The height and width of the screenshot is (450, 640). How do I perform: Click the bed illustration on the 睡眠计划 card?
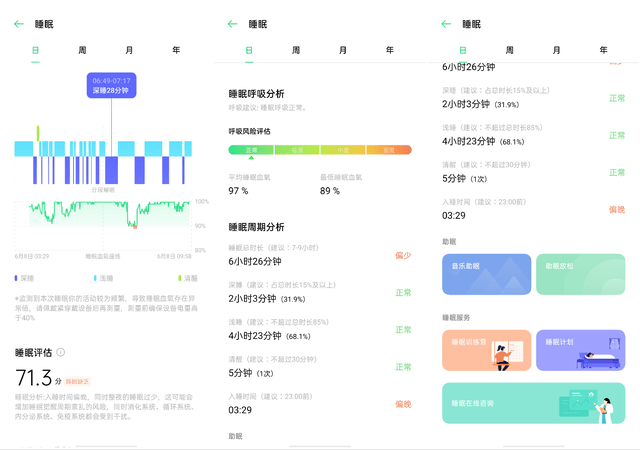[598, 361]
